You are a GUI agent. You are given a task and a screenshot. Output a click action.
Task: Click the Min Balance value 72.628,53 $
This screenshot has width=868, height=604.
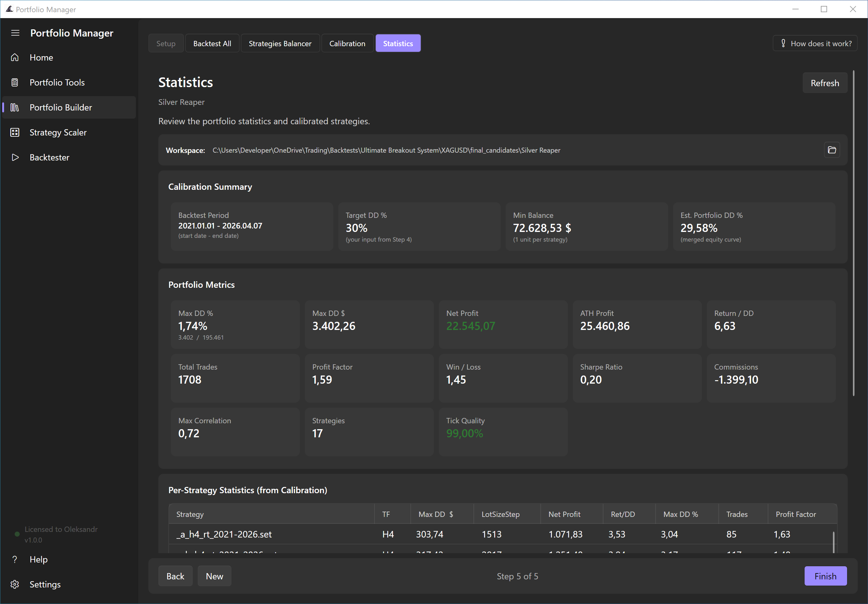click(x=542, y=228)
